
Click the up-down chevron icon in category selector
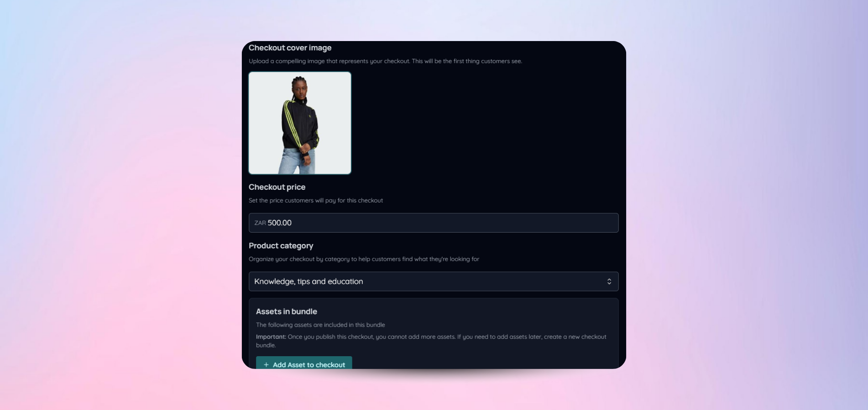[x=609, y=281]
